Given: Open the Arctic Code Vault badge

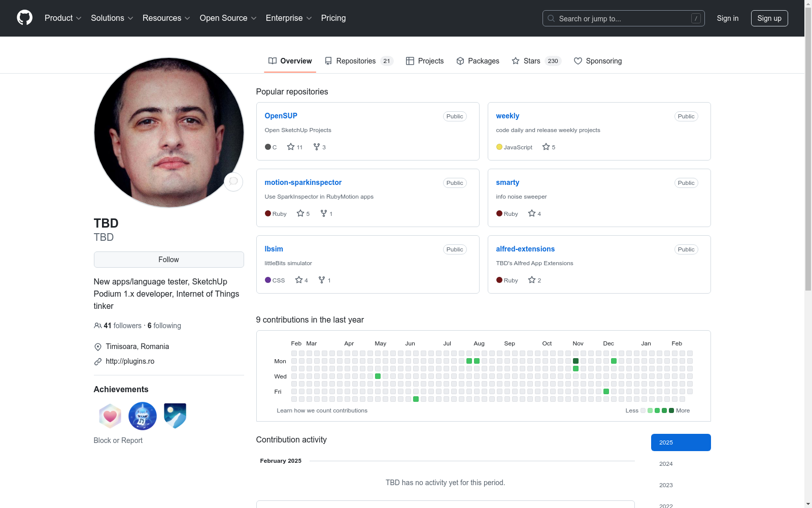Looking at the screenshot, I should pyautogui.click(x=175, y=416).
